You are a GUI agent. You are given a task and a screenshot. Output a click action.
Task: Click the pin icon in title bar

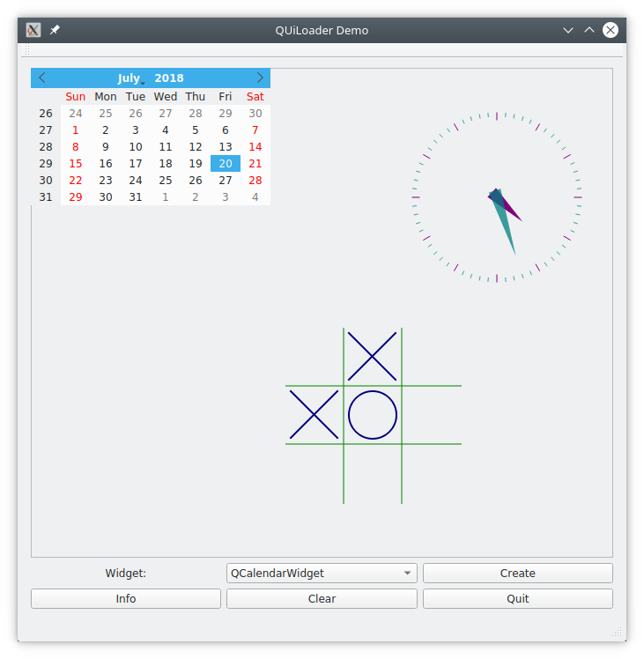click(x=55, y=30)
